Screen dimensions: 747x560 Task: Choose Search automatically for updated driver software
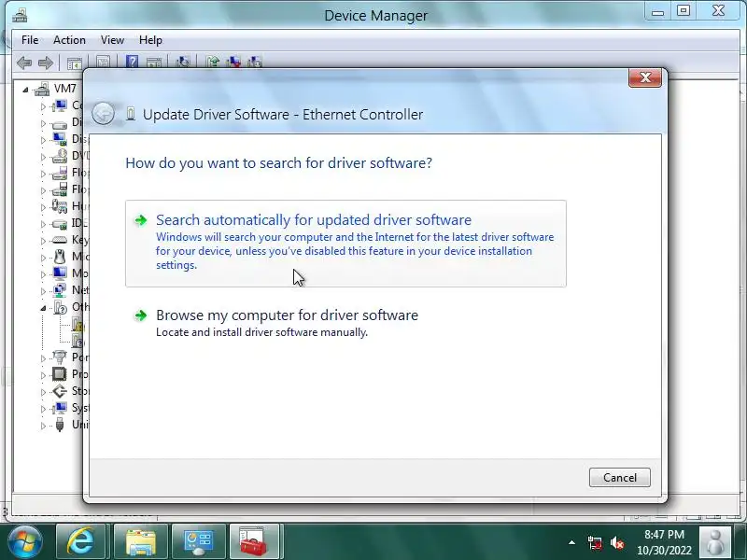(345, 244)
